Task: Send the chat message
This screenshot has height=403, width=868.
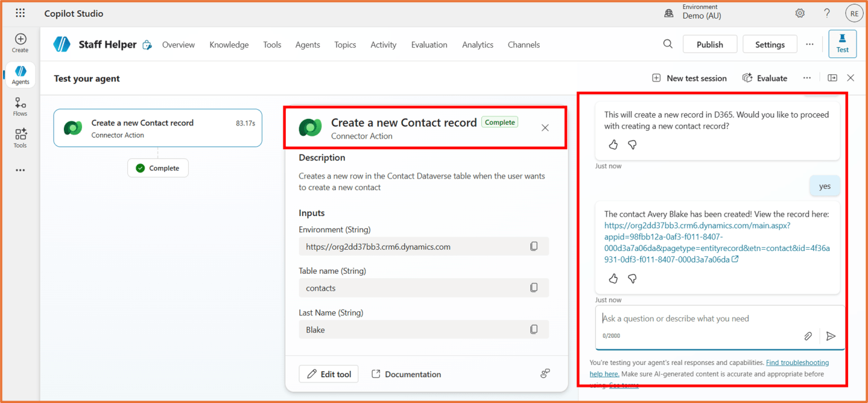Action: (831, 336)
